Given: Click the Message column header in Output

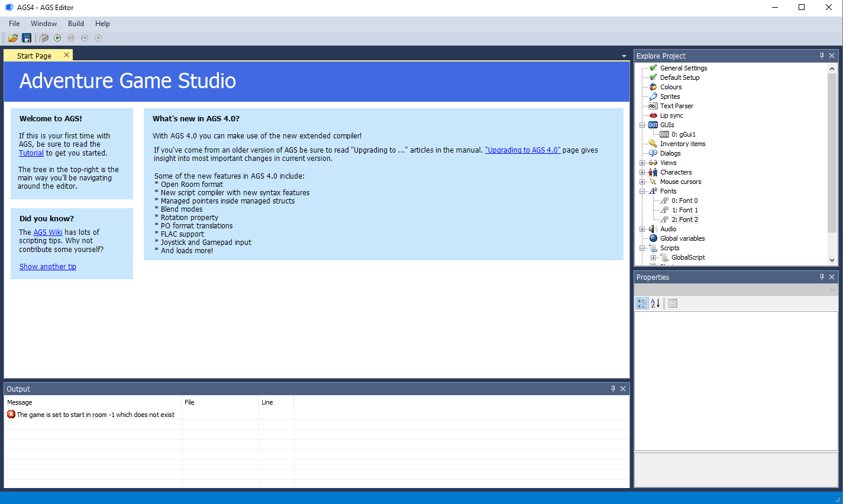Looking at the screenshot, I should [93, 402].
